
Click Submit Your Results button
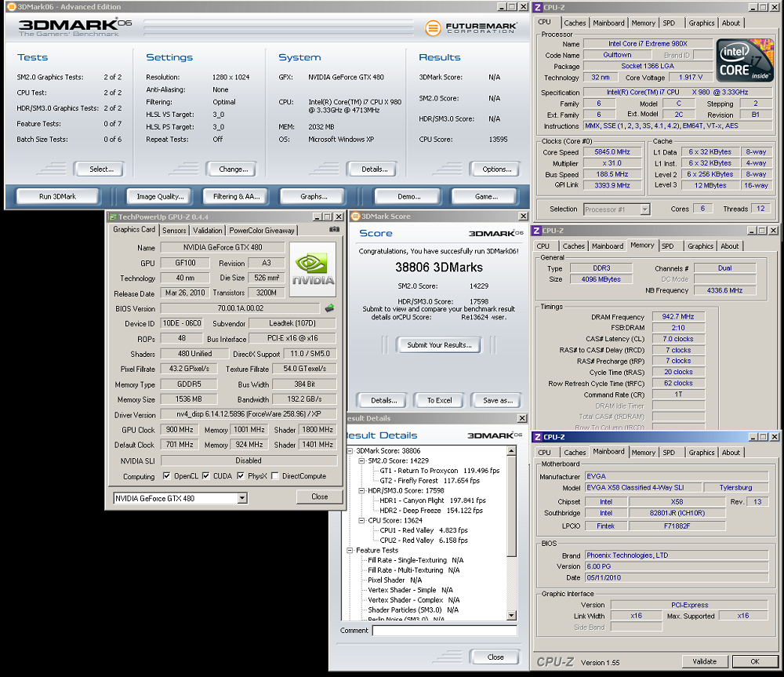click(439, 344)
